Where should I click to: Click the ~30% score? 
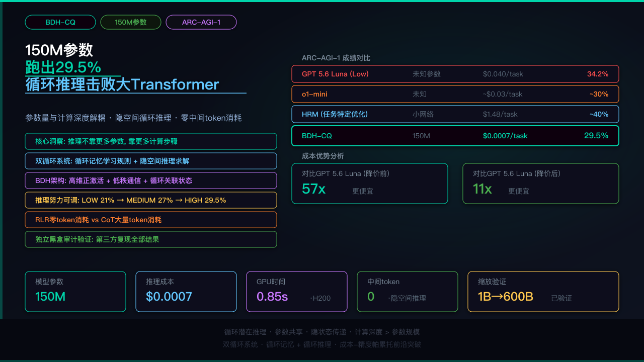click(599, 94)
